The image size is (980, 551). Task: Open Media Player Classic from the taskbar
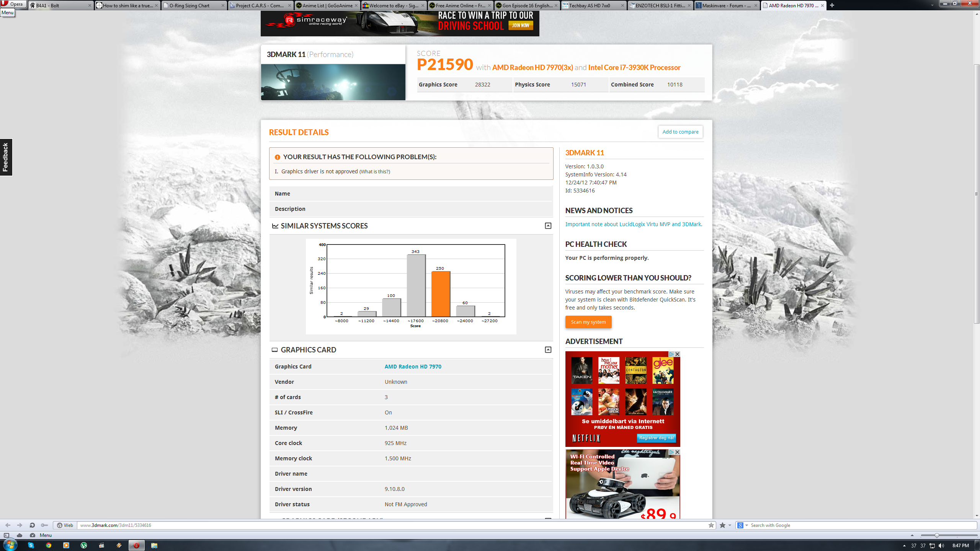[x=101, y=545]
